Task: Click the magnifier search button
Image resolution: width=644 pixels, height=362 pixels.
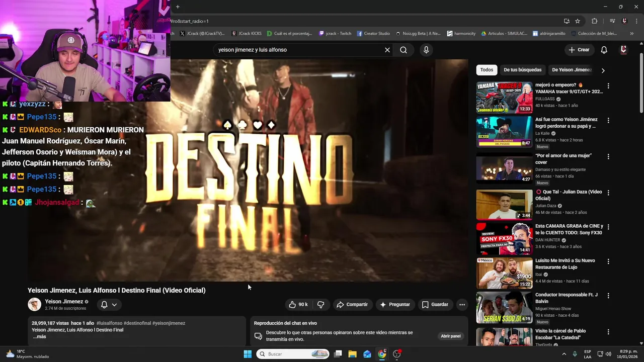Action: click(x=404, y=50)
